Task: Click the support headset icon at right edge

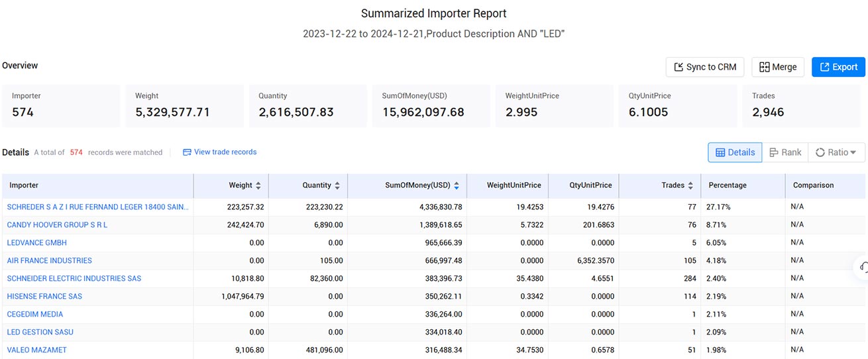Action: point(862,266)
